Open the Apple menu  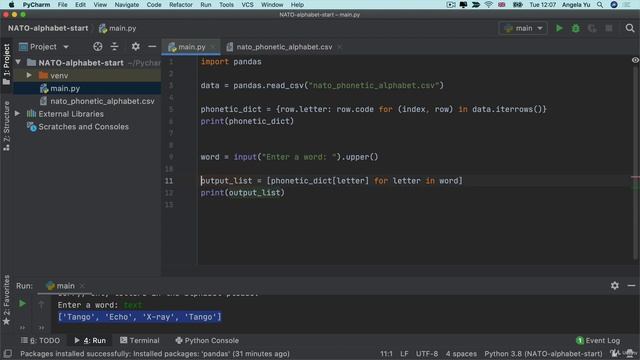click(11, 4)
